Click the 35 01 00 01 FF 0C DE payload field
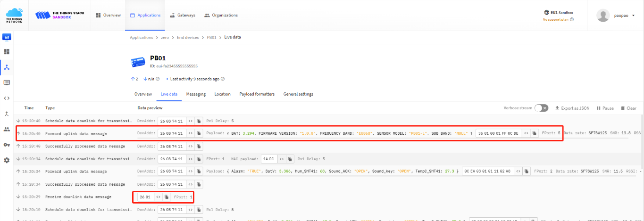Image resolution: width=644 pixels, height=221 pixels. coord(498,133)
